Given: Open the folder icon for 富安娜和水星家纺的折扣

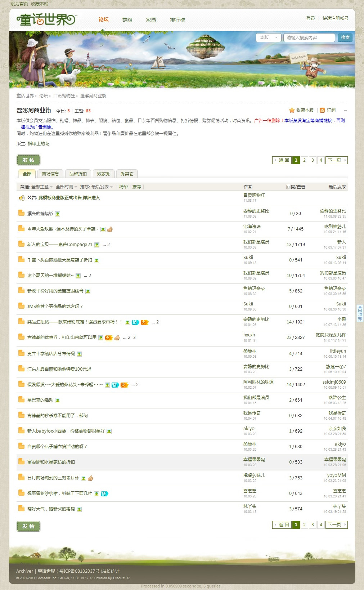Looking at the screenshot, I should [x=22, y=461].
